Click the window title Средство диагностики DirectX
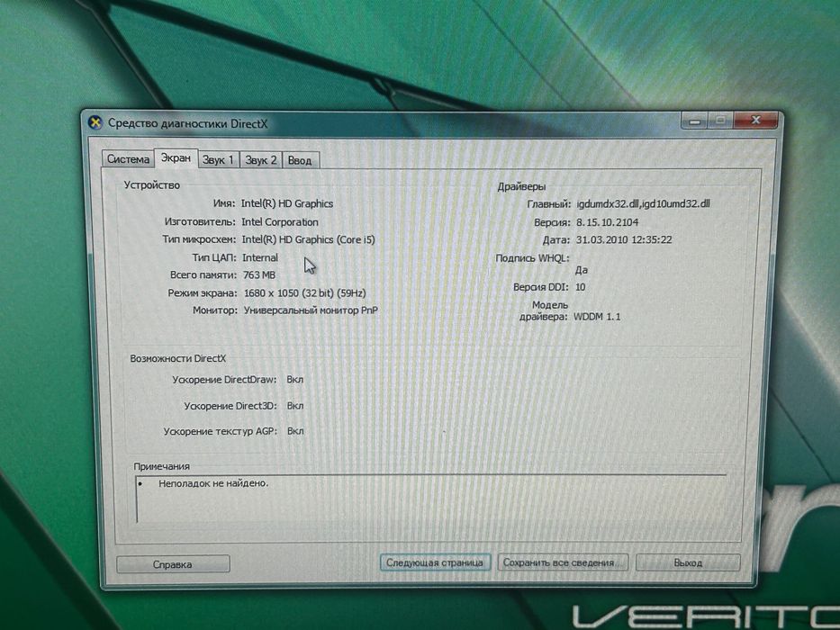 (x=187, y=123)
